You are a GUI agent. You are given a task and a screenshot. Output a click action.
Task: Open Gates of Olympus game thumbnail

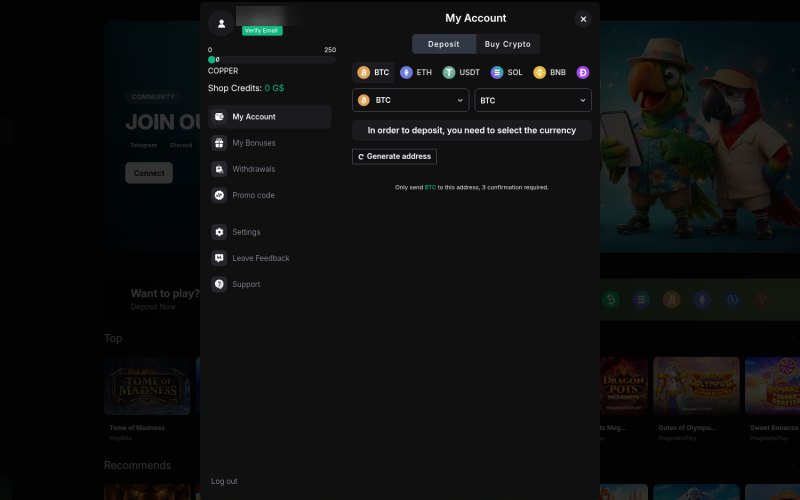coord(696,386)
